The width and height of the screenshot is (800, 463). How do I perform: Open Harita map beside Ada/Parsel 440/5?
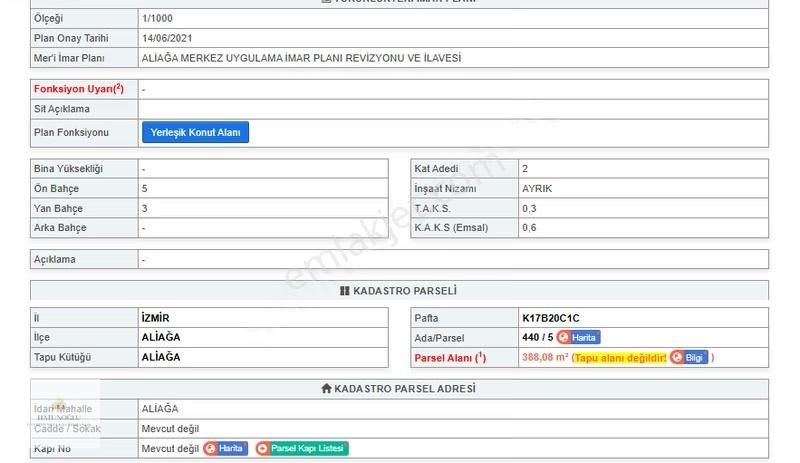tap(578, 338)
